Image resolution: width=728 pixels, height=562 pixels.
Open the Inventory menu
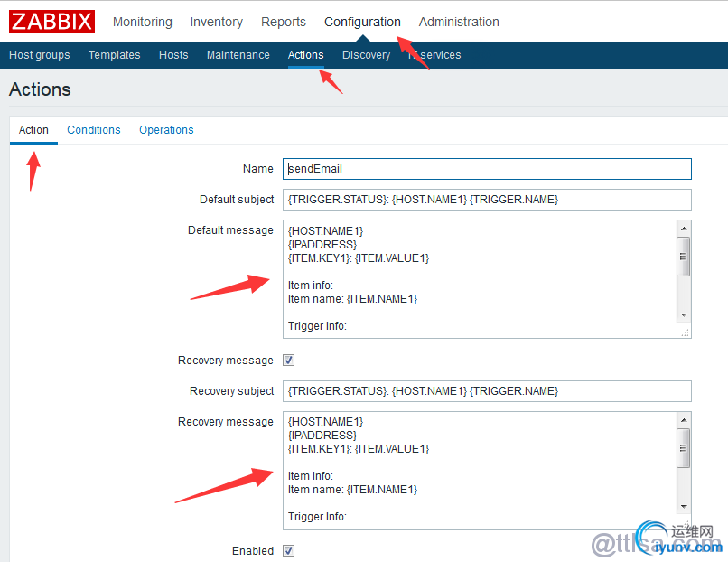pyautogui.click(x=217, y=22)
